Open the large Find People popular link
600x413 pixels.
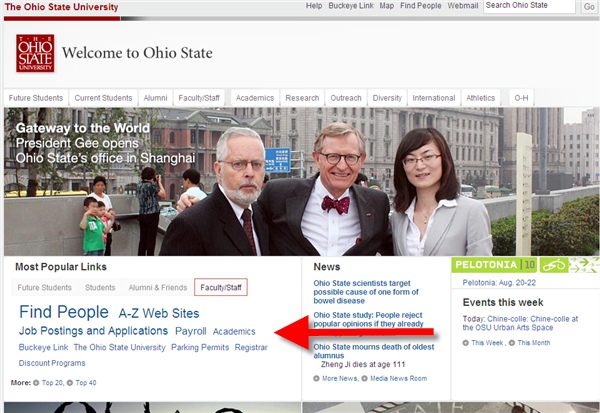[64, 312]
